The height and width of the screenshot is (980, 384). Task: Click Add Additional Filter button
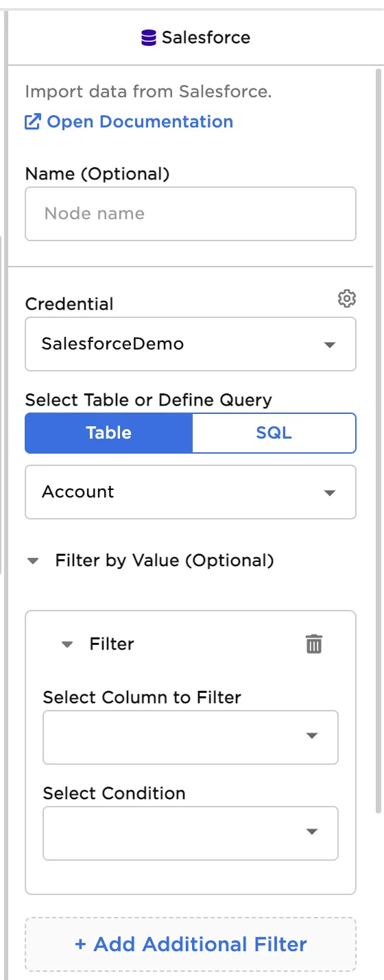191,944
